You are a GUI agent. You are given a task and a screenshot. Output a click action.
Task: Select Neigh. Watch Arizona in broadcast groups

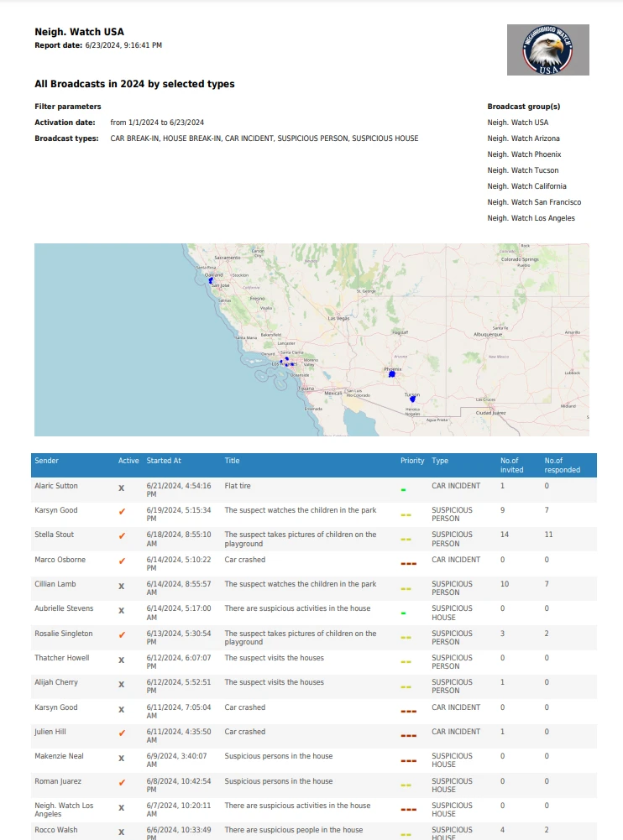[x=523, y=138]
